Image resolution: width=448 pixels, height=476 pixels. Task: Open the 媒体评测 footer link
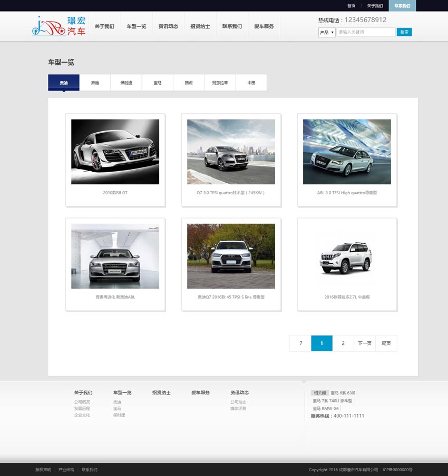tap(238, 409)
